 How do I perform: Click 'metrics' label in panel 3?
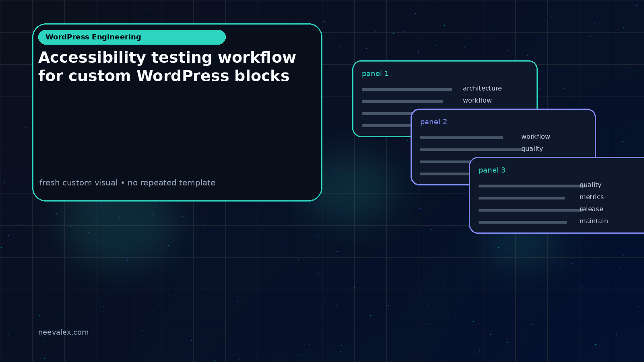tap(592, 197)
